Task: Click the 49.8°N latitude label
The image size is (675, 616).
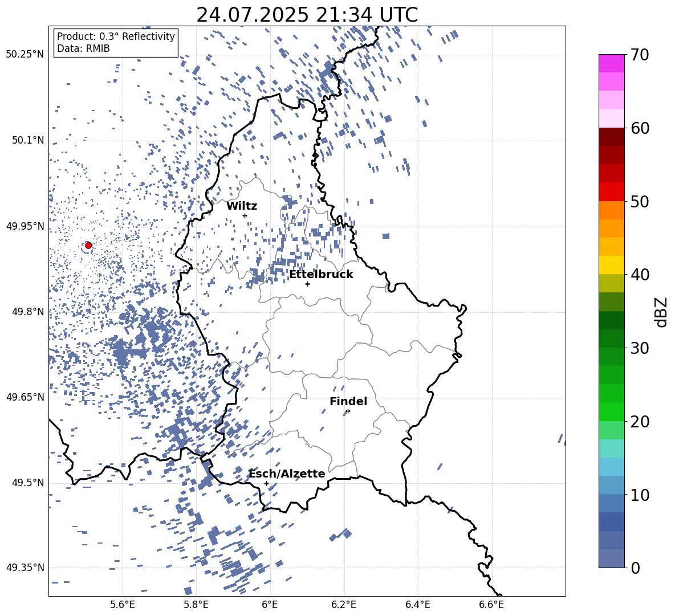Action: (x=28, y=312)
